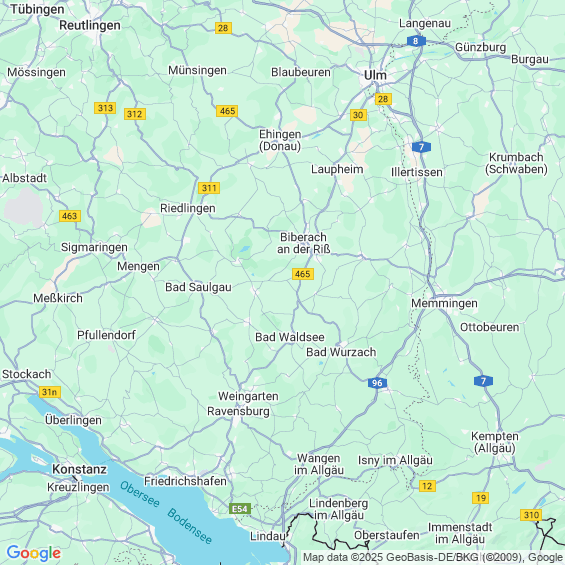
Task: Click the Friedrichshafen town label
Action: pyautogui.click(x=185, y=481)
